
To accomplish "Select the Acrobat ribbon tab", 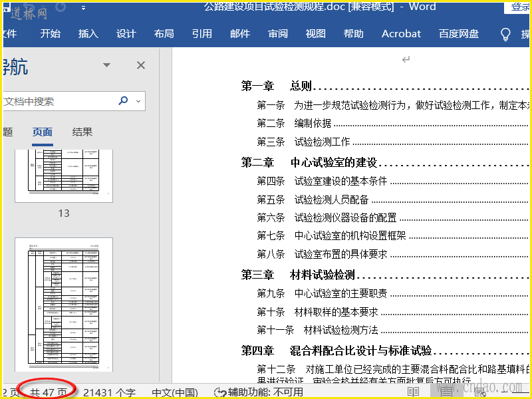I will [401, 34].
